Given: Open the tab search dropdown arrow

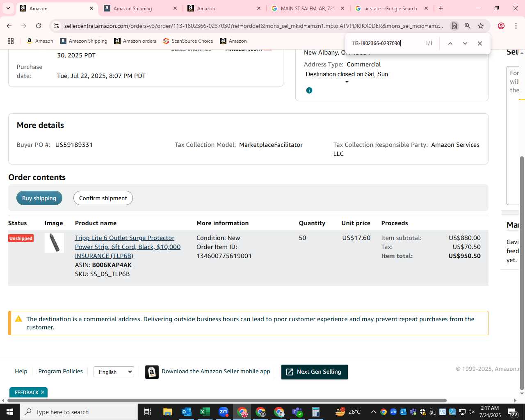Looking at the screenshot, I should [x=8, y=8].
